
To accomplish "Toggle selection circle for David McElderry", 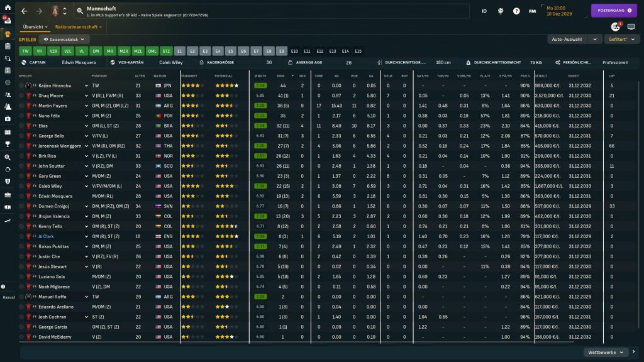I will (21, 337).
